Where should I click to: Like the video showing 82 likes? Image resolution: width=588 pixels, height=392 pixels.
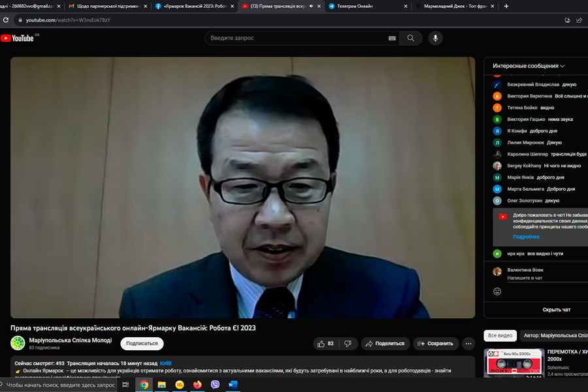325,344
